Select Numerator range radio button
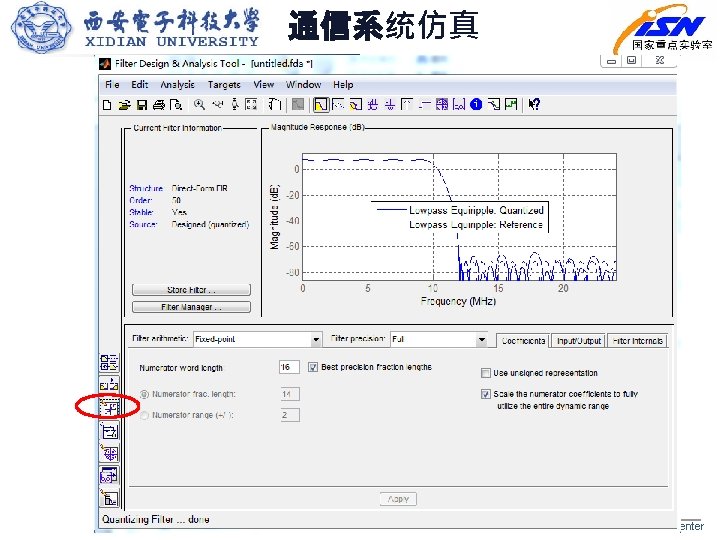 pyautogui.click(x=145, y=415)
